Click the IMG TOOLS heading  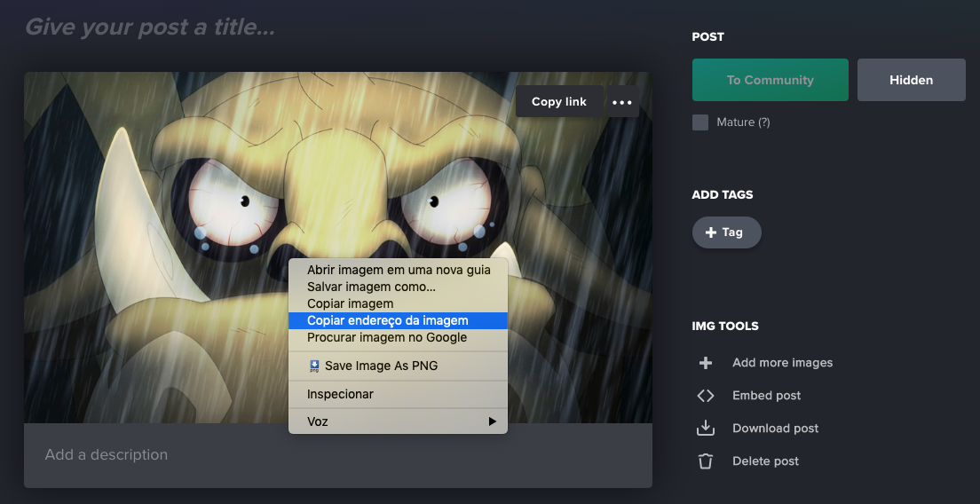click(x=725, y=326)
